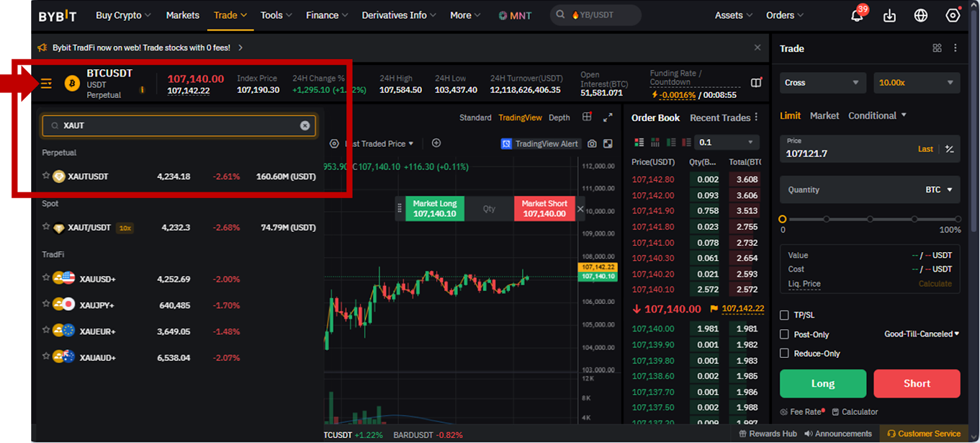Take a chart screenshot with camera icon

click(592, 144)
